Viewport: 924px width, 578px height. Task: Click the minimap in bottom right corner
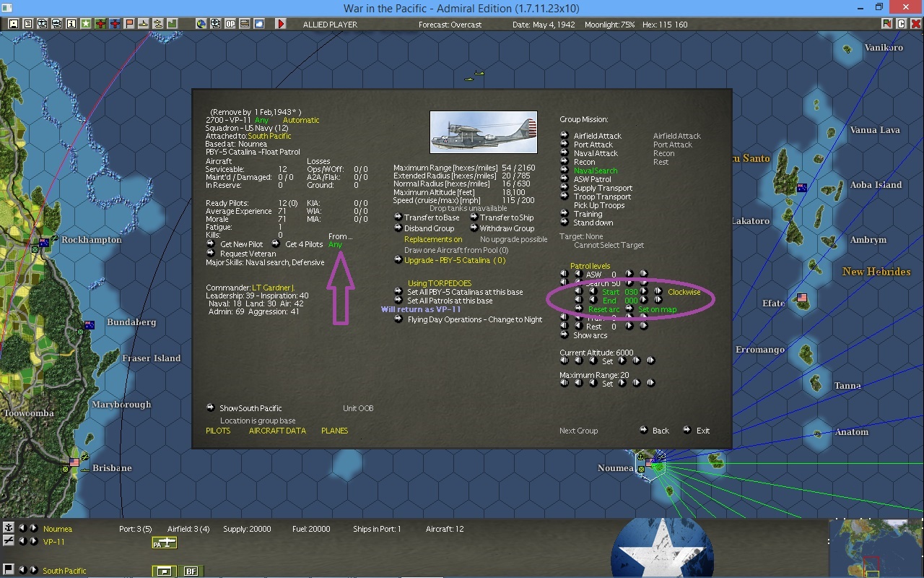(x=876, y=548)
